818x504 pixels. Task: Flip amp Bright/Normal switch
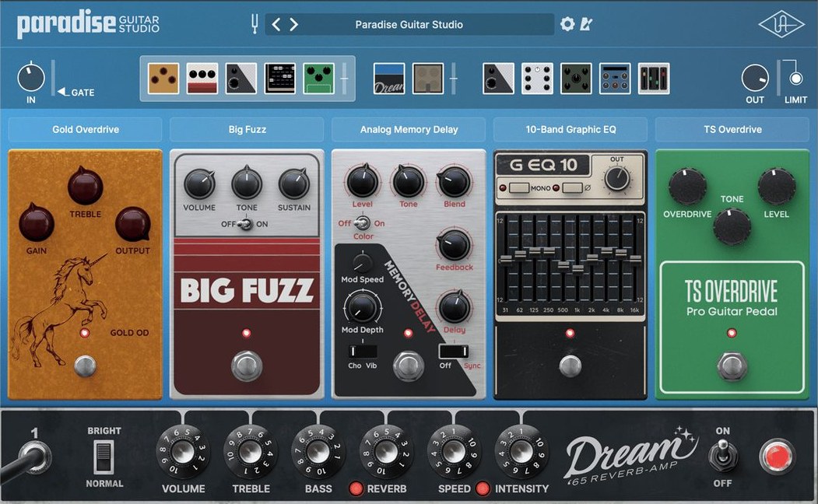pyautogui.click(x=104, y=457)
